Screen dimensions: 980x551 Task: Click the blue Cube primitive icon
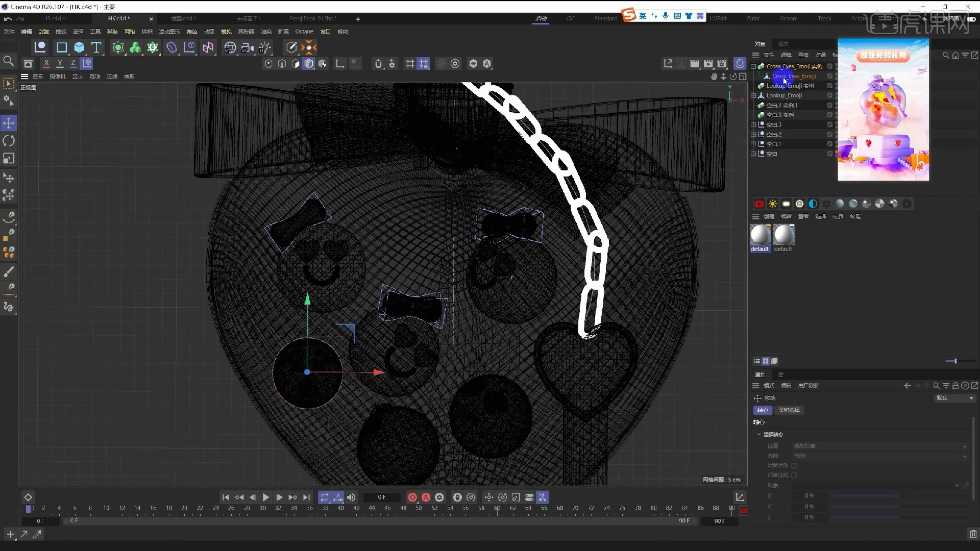pyautogui.click(x=79, y=47)
